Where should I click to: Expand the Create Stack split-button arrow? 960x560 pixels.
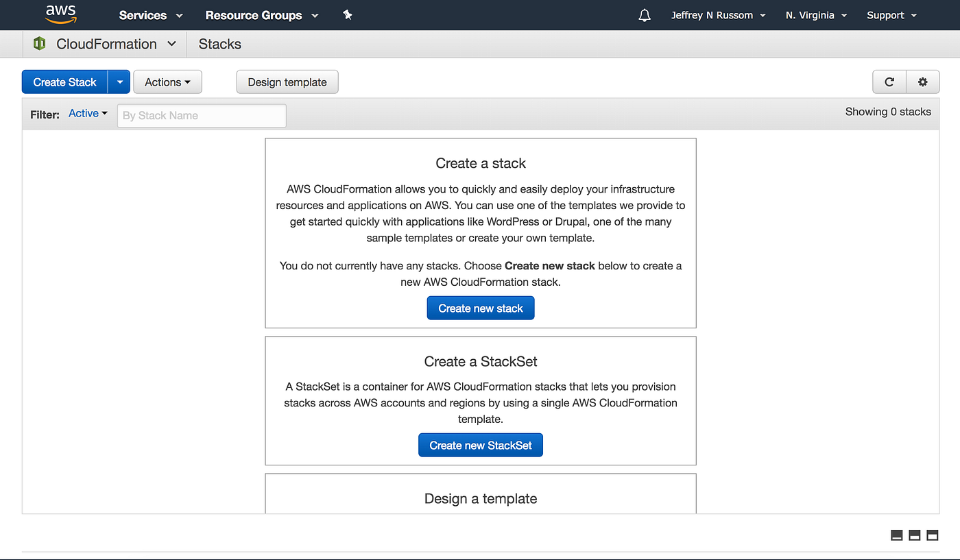119,82
